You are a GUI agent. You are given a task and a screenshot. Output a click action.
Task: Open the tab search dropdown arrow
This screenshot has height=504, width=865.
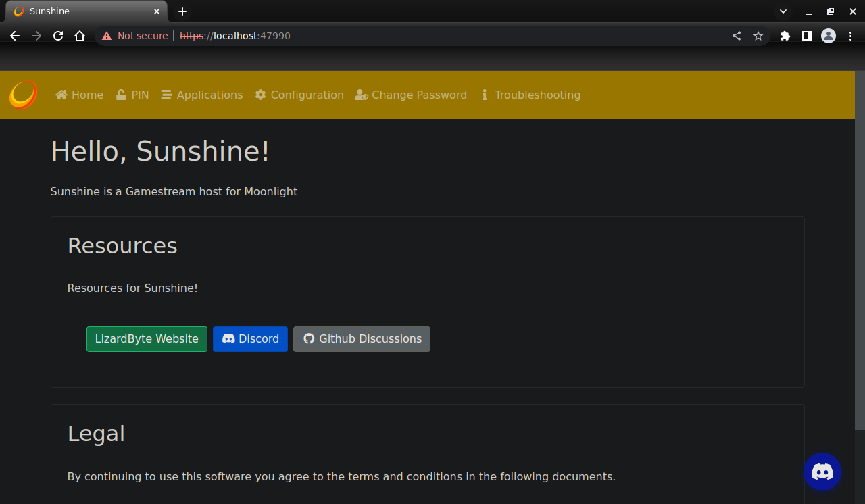coord(783,11)
